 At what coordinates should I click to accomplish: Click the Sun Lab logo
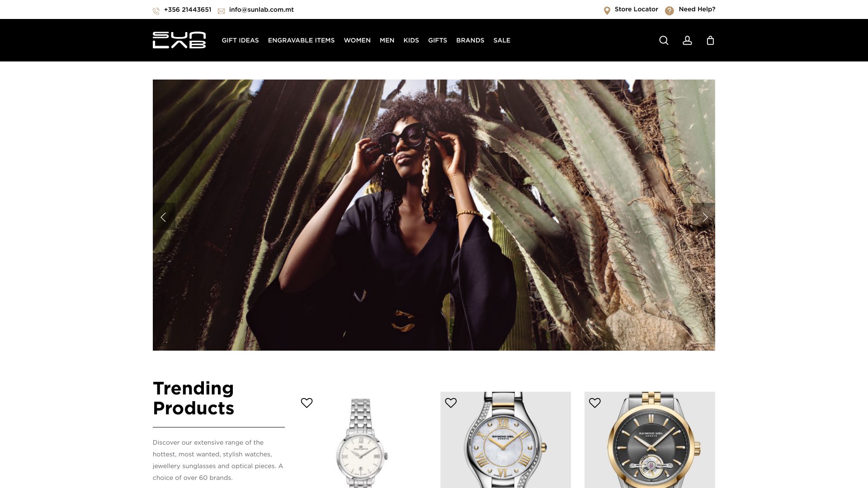[179, 40]
